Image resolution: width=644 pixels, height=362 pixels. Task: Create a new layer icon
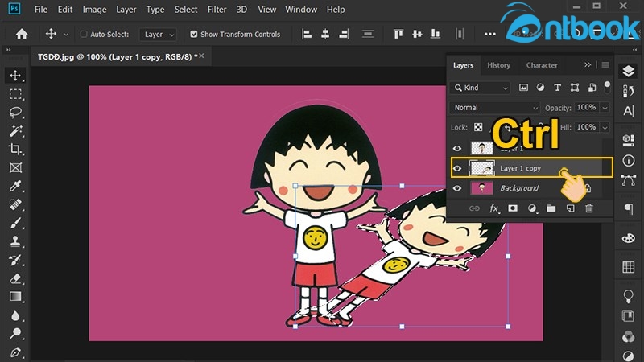(571, 208)
